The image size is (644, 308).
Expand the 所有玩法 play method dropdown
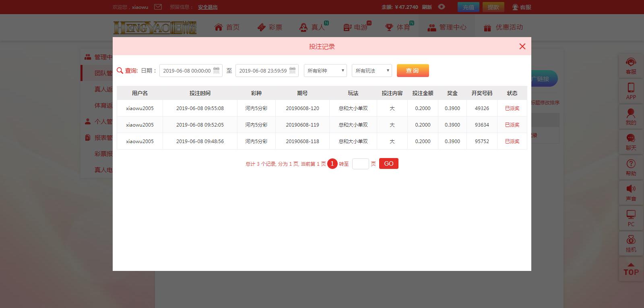tap(372, 71)
